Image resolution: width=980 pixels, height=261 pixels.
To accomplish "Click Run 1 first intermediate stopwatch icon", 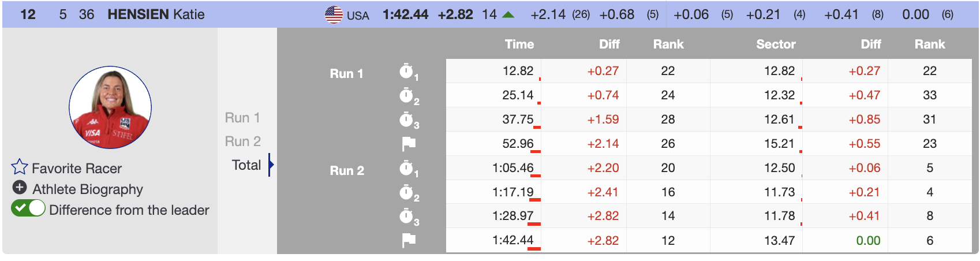I will point(407,72).
